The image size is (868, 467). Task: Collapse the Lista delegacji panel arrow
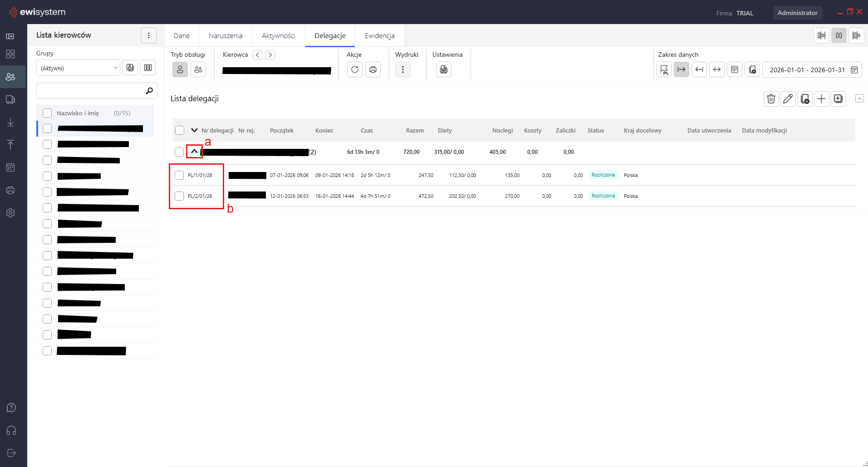tap(859, 98)
